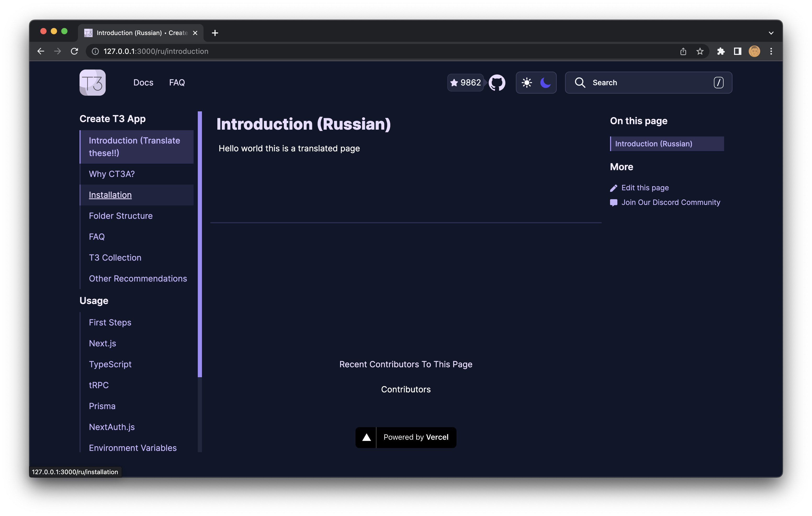Bookmark this page with star icon
This screenshot has width=812, height=516.
(x=700, y=51)
